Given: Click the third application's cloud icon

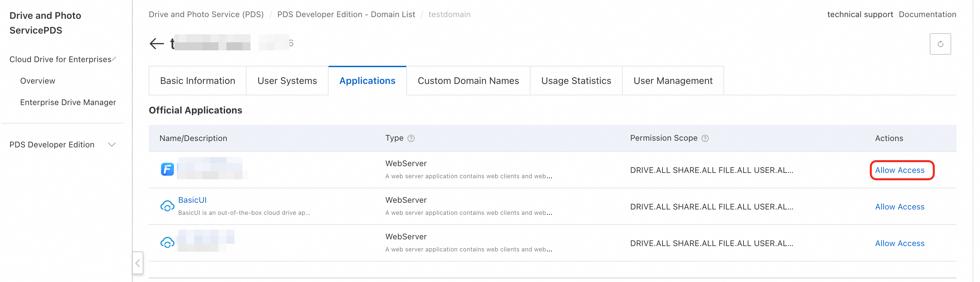Looking at the screenshot, I should point(167,243).
